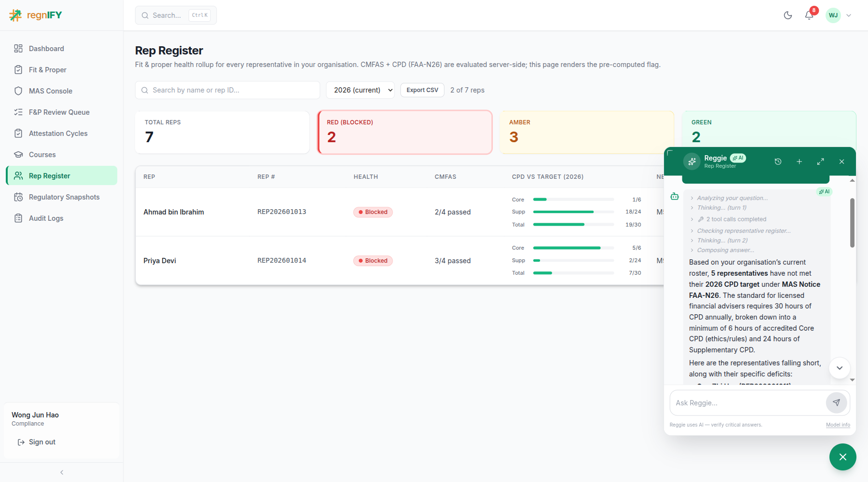Click Blocked badge for Ahmad bin Ibrahim
The height and width of the screenshot is (482, 868).
(x=373, y=212)
